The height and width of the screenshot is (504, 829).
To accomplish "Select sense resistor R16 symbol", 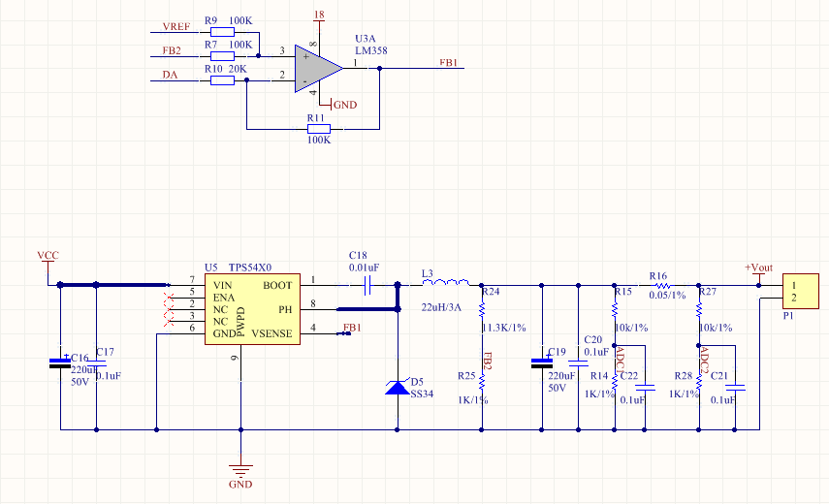I will coord(662,285).
